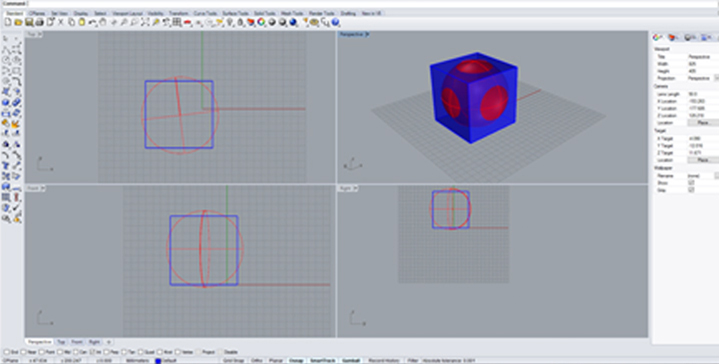Click the Save icon in Standard toolbar
The image size is (719, 364).
[29, 22]
